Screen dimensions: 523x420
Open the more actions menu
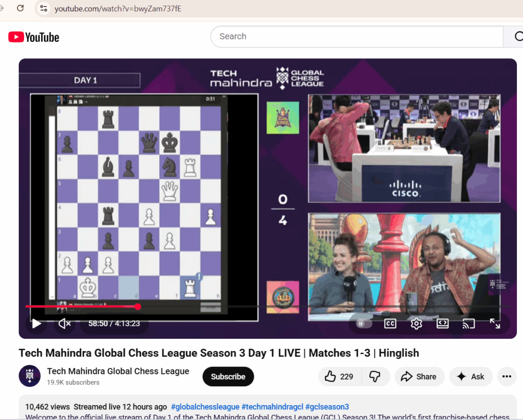click(x=507, y=377)
